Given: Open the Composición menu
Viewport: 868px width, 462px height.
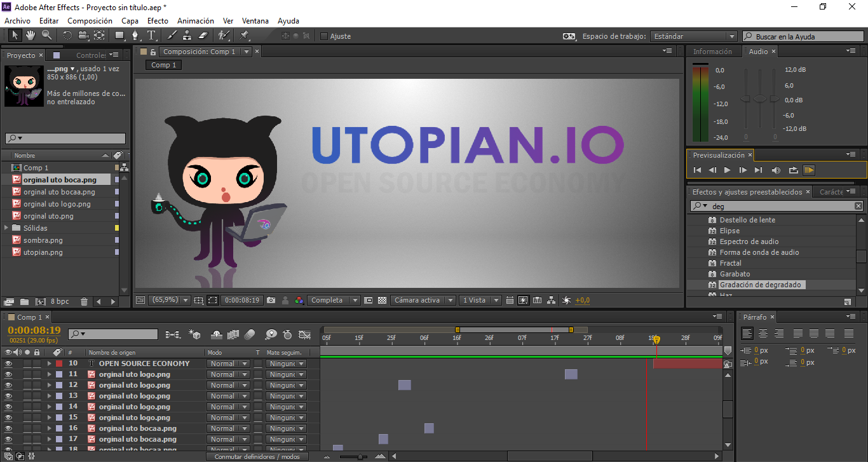Looking at the screenshot, I should pos(90,21).
